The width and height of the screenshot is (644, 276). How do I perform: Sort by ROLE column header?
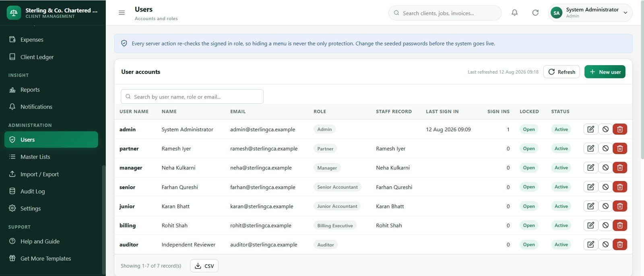(x=320, y=111)
